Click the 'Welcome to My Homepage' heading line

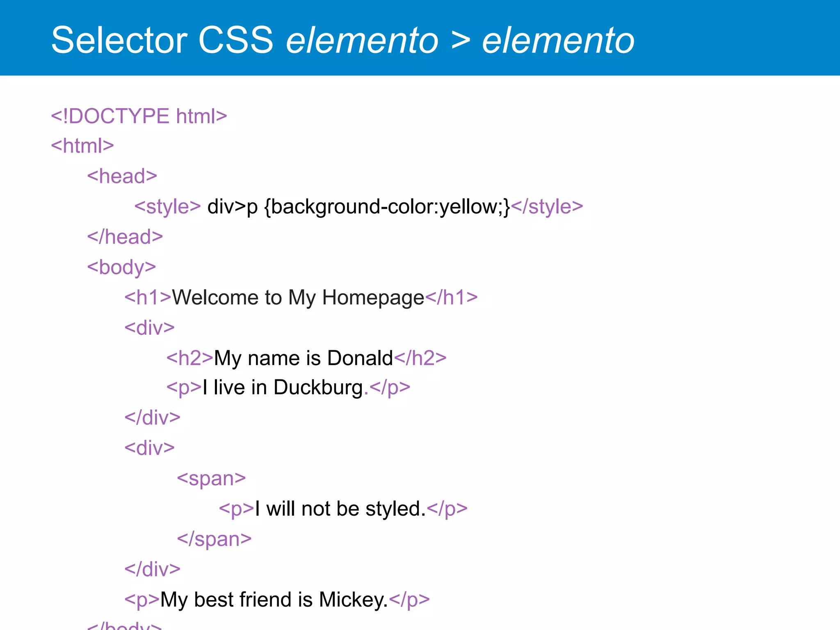point(301,298)
